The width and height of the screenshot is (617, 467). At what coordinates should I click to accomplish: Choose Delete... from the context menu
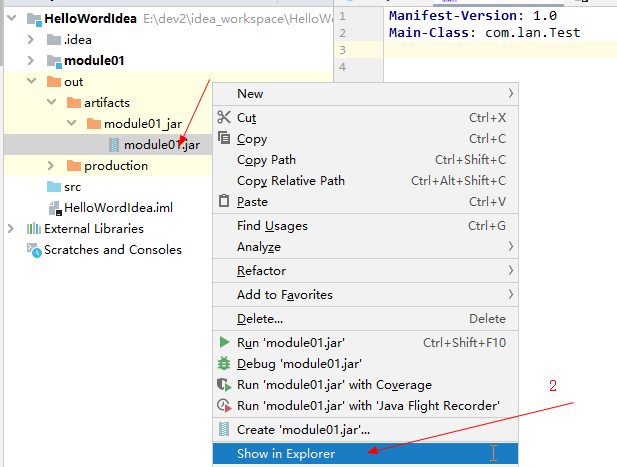coord(366,318)
